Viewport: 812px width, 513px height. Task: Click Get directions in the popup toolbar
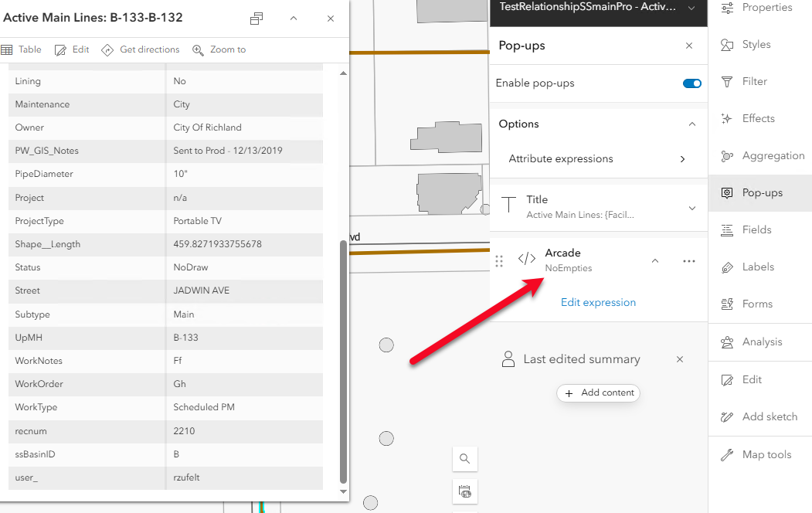pos(140,49)
